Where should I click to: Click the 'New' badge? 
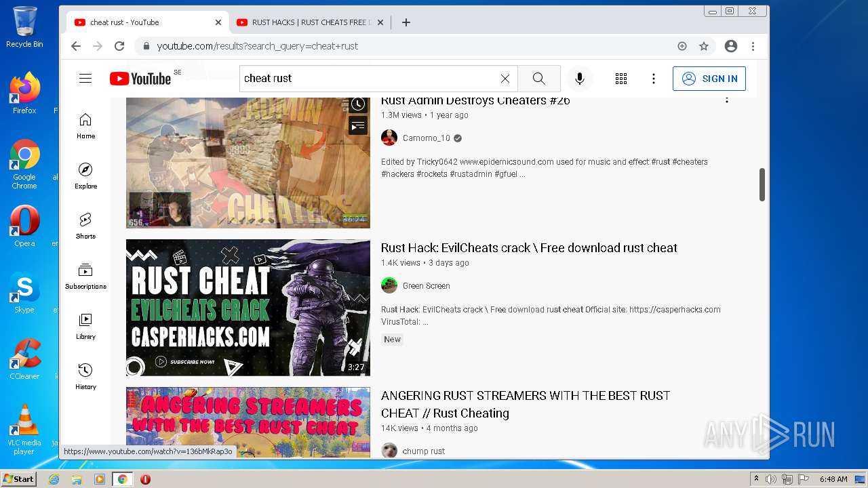click(x=392, y=340)
